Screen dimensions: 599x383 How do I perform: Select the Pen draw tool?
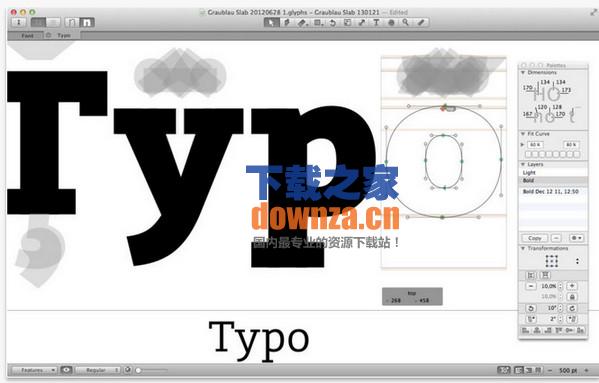tap(287, 23)
